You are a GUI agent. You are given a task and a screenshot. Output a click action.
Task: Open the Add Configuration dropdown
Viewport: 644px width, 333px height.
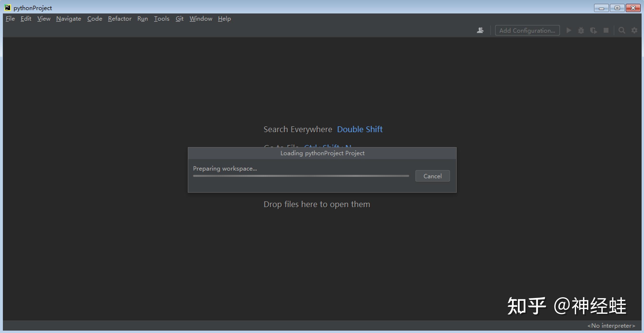527,30
